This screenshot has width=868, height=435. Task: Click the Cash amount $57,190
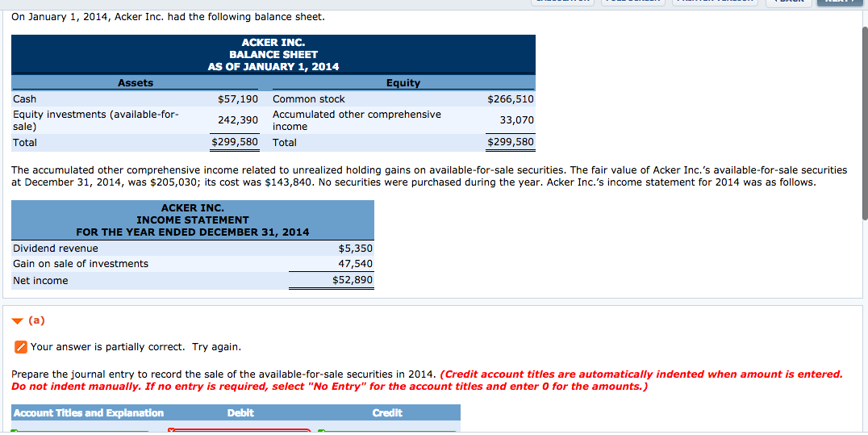(x=238, y=99)
